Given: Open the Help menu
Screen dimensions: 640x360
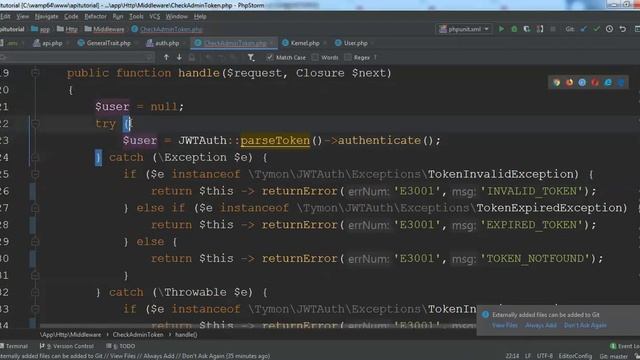Looking at the screenshot, I should [x=200, y=16].
